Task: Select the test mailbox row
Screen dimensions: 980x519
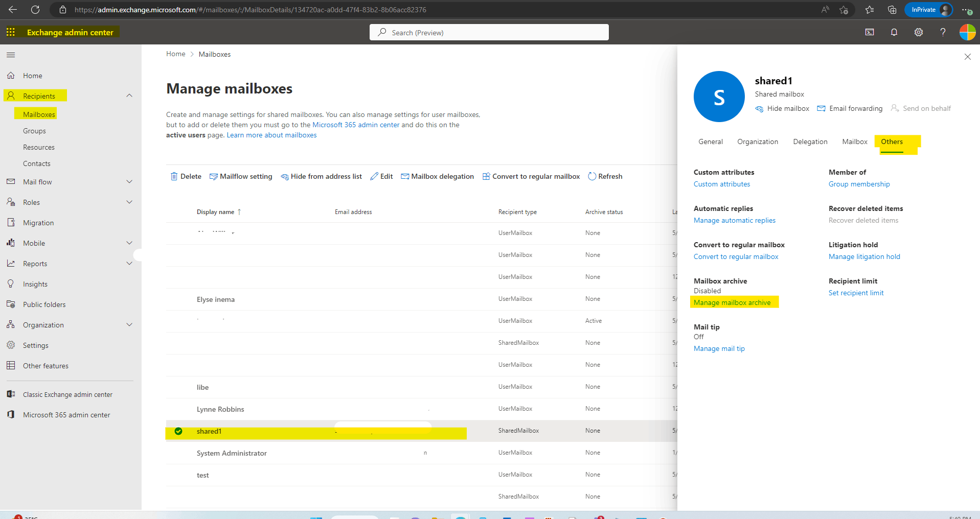Action: tap(203, 475)
